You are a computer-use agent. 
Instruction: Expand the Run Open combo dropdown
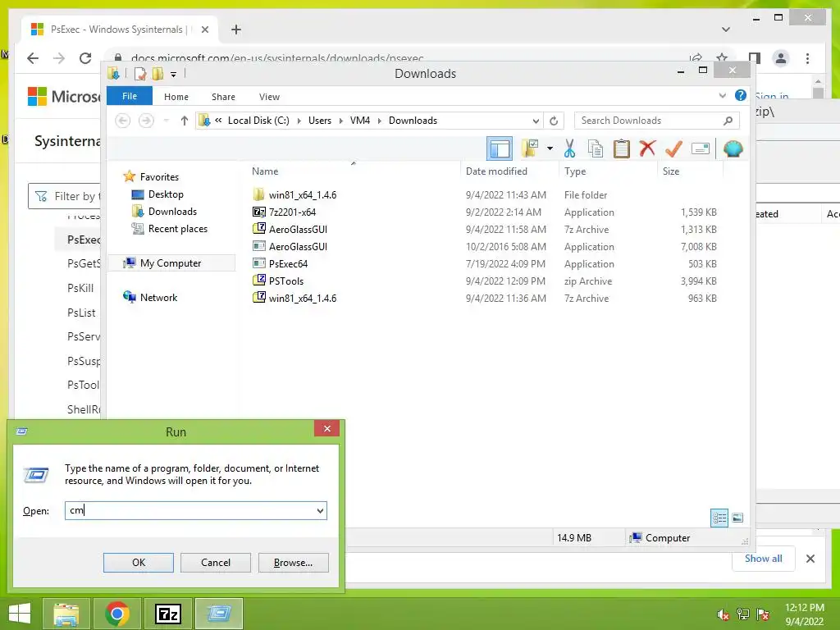pos(320,510)
